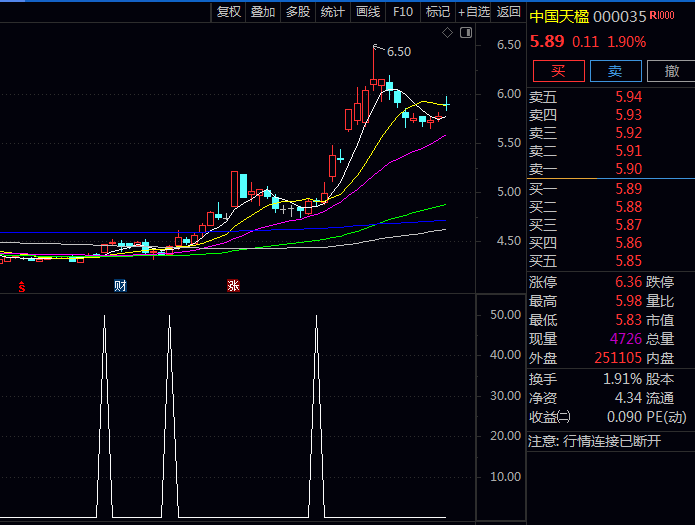Click the 返回 back button
Viewport: 695px width, 525px height.
click(508, 12)
